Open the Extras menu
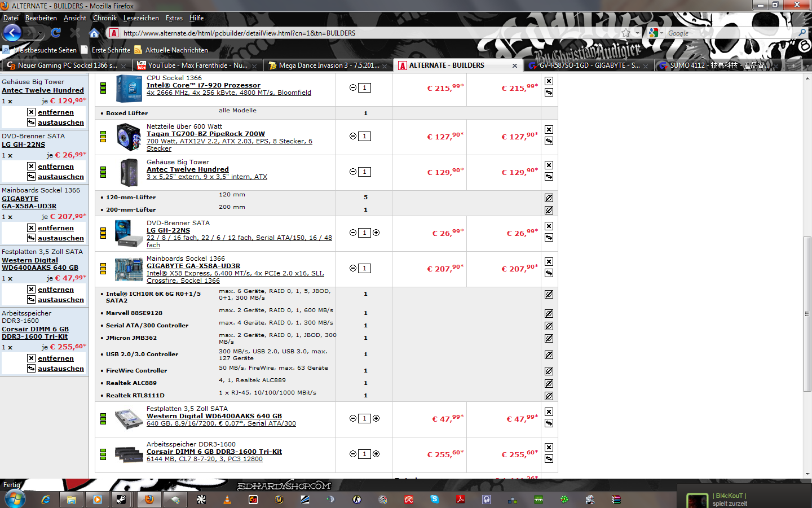 point(174,18)
